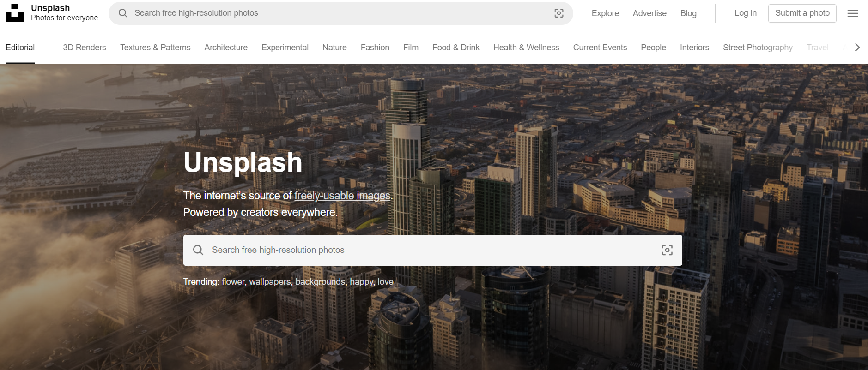The width and height of the screenshot is (868, 370).
Task: Focus the top search photos field
Action: point(341,13)
